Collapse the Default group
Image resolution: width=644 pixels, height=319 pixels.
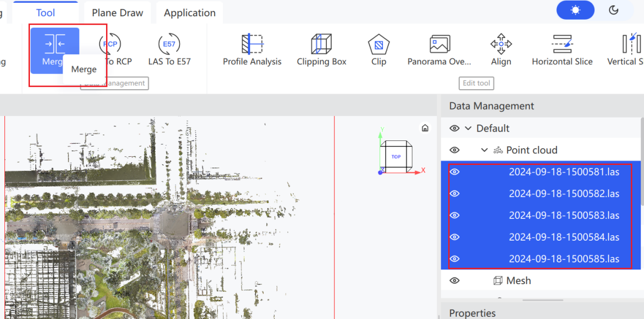(468, 128)
